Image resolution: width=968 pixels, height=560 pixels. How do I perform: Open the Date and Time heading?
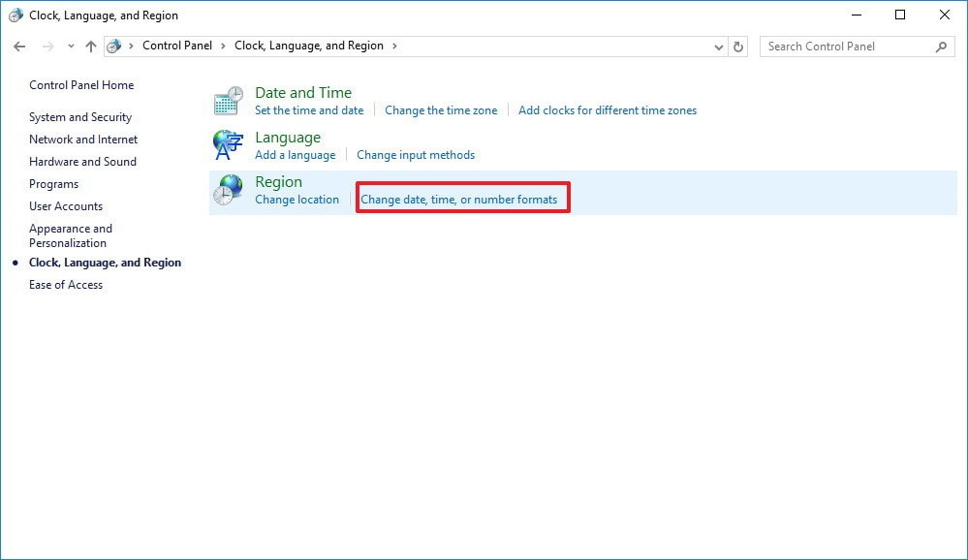[x=303, y=93]
